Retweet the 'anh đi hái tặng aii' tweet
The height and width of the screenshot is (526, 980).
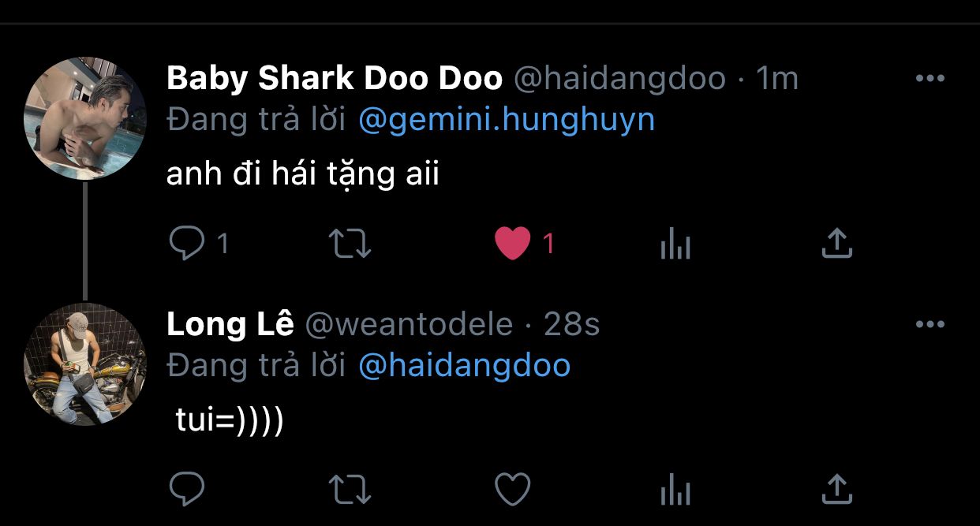350,244
